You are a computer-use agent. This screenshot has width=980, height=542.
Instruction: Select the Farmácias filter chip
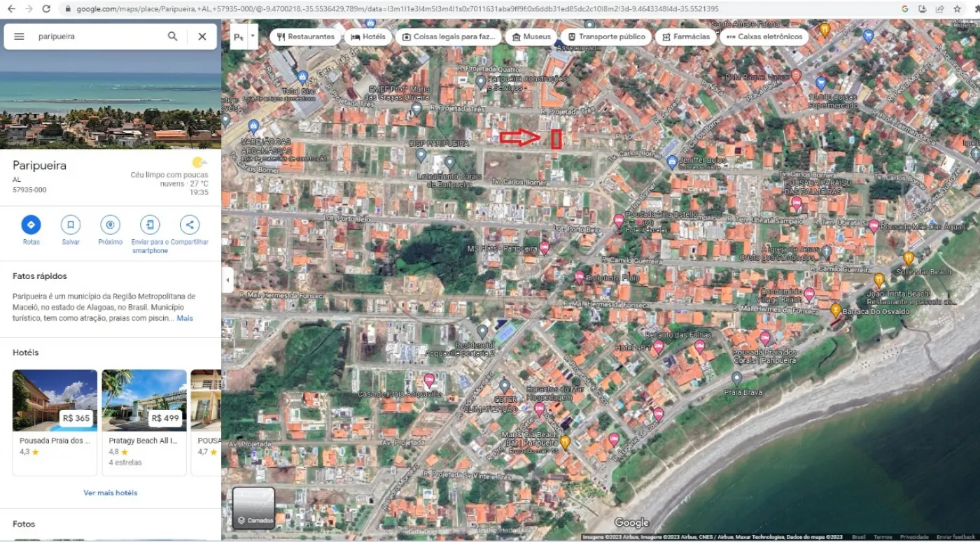tap(685, 37)
